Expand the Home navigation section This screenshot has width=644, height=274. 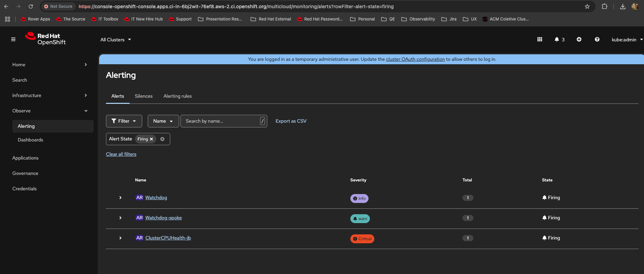click(x=50, y=65)
